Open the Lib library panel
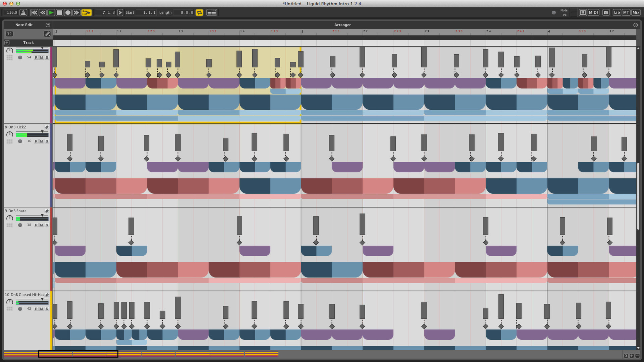Viewport: 644px width, 362px height. 617,12
